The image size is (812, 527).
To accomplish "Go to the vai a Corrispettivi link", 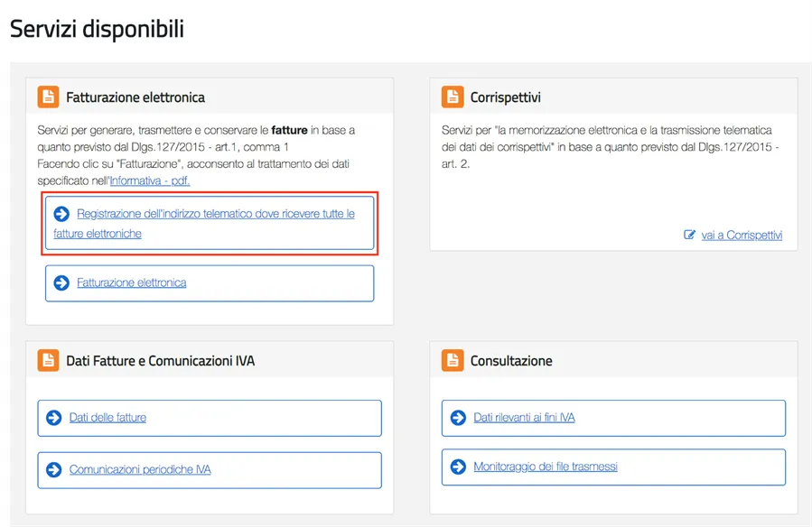I will 742,236.
